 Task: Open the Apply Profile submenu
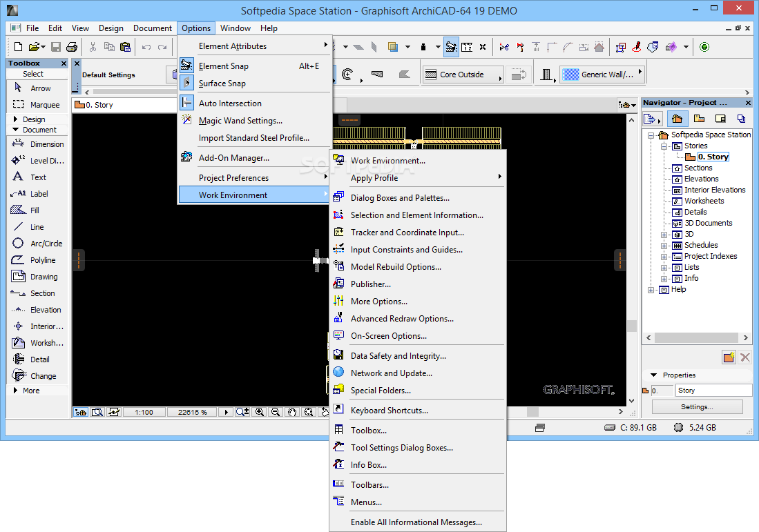coord(418,177)
